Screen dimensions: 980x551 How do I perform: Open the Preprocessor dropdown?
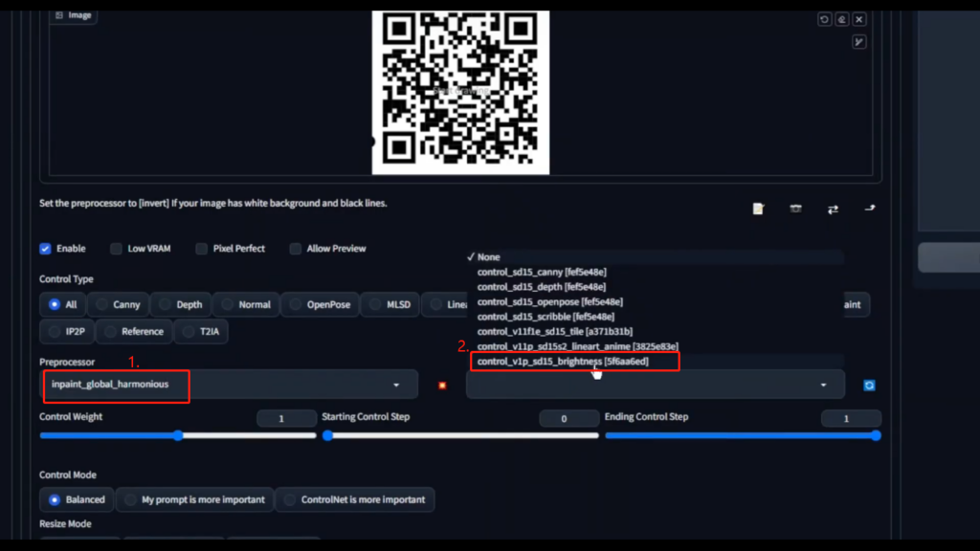point(229,385)
